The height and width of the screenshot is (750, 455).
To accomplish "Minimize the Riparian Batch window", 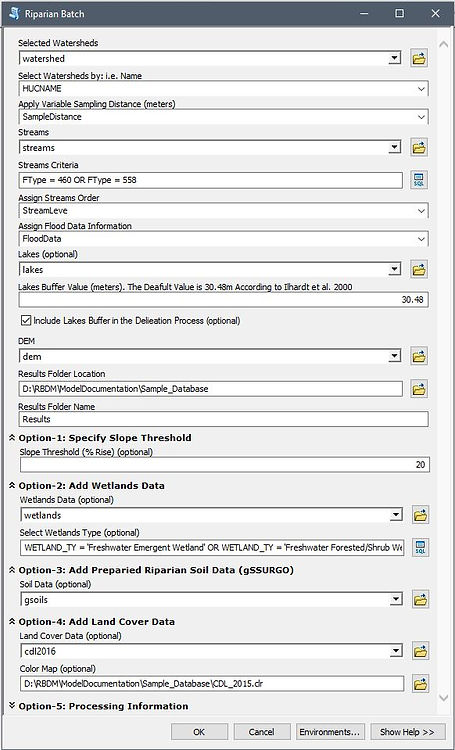I will 365,13.
